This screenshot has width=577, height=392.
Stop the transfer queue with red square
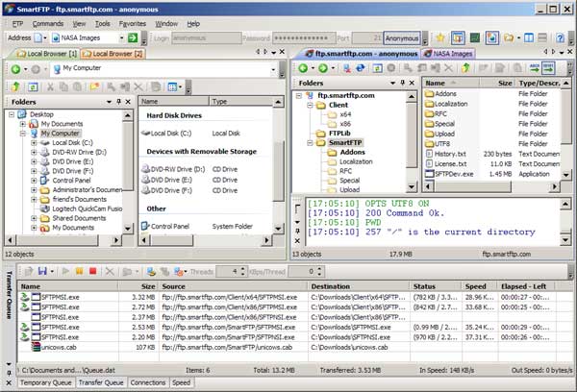(92, 273)
